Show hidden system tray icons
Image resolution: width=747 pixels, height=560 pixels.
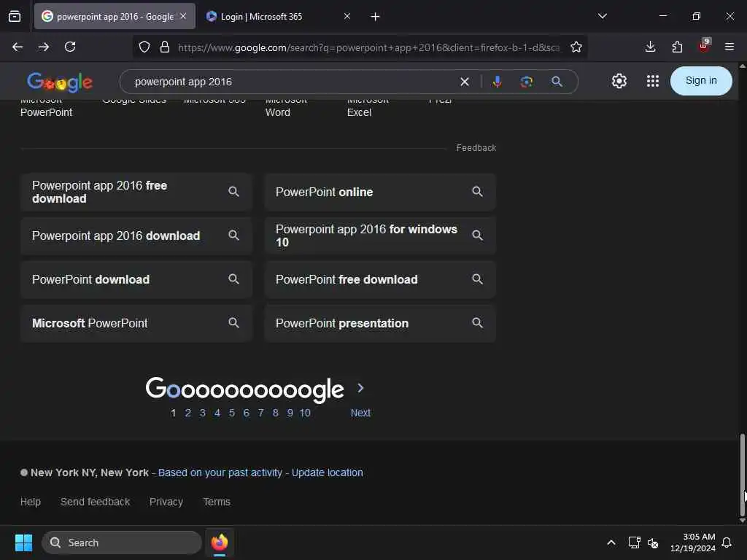[611, 542]
